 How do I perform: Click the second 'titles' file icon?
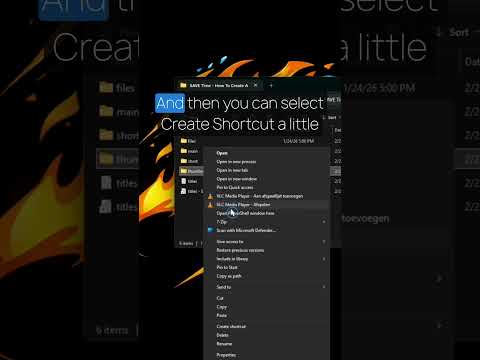184,191
